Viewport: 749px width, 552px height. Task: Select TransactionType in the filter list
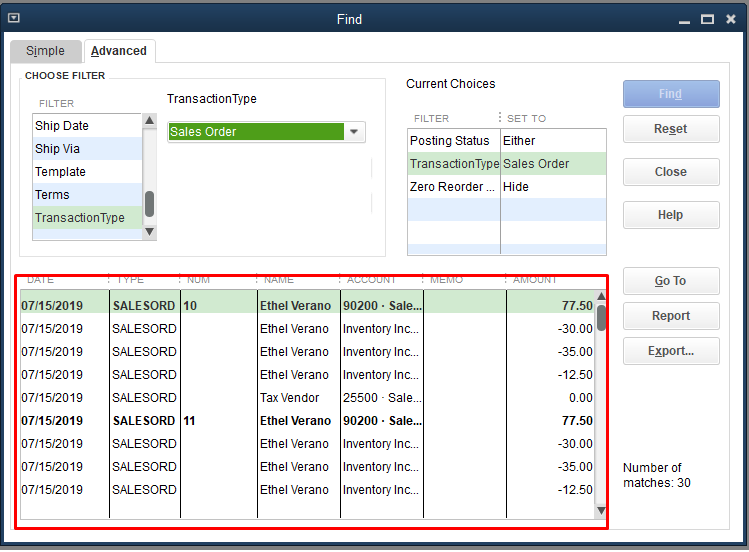click(x=87, y=217)
